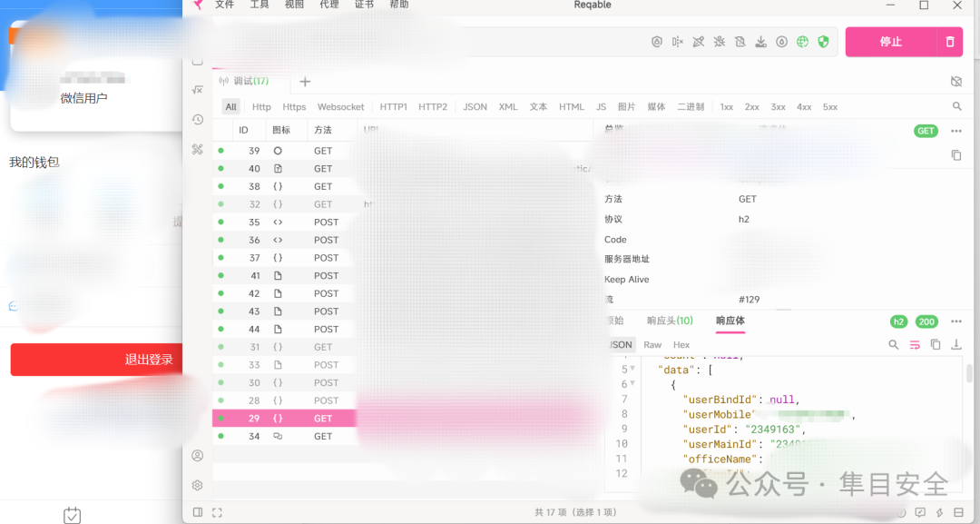
Task: Click the 退出登录 button in the left window
Action: 97,360
